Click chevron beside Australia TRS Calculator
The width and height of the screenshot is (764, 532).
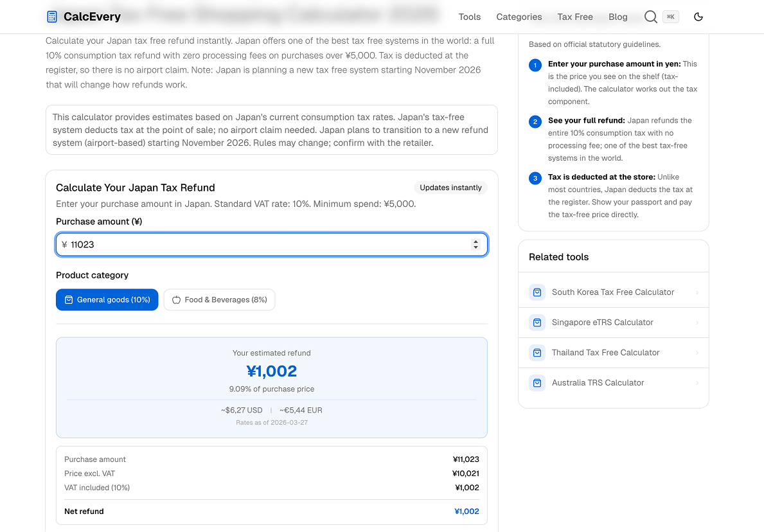coord(697,383)
